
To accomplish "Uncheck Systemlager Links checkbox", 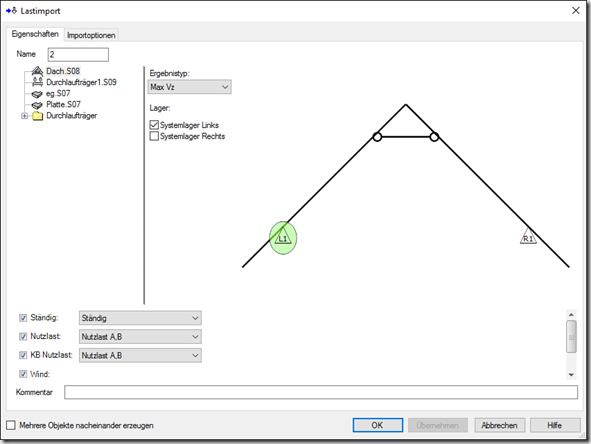I will pos(154,125).
